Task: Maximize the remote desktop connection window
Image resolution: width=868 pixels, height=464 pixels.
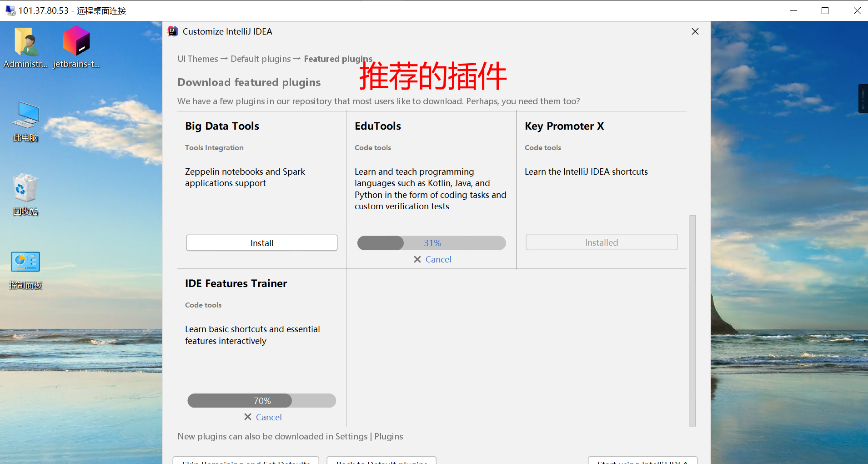Action: (825, 10)
